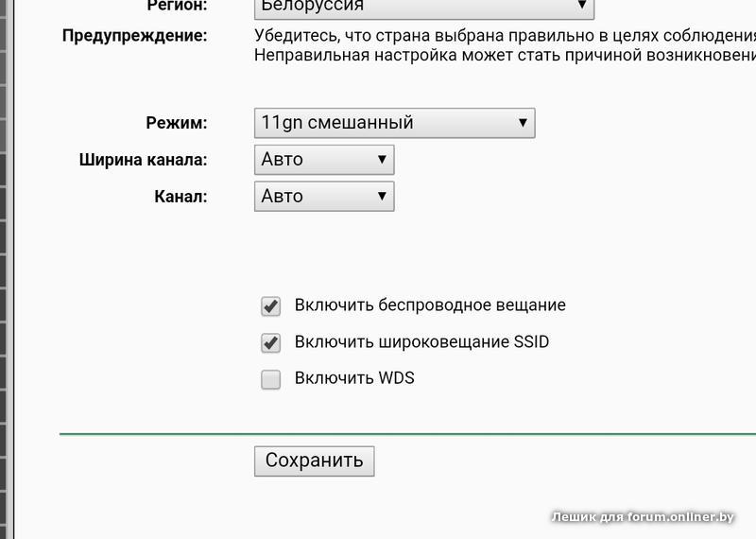
Task: Click the Режим: field label
Action: point(176,123)
